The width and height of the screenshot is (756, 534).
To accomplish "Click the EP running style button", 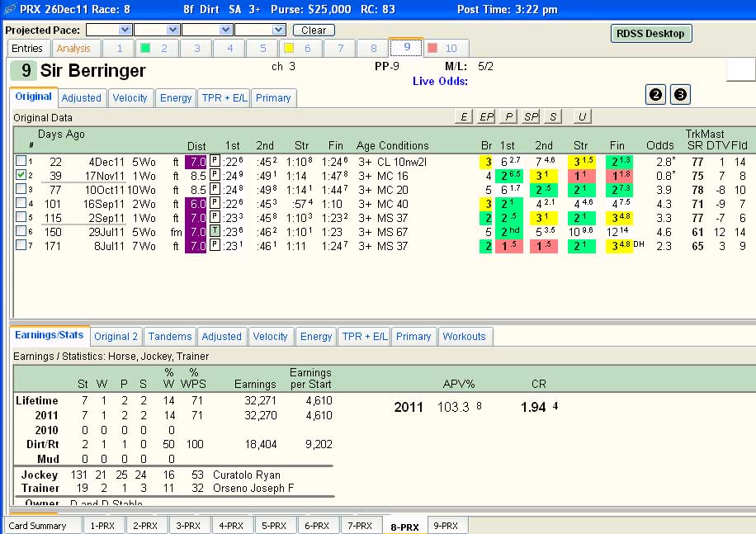I will [x=486, y=116].
